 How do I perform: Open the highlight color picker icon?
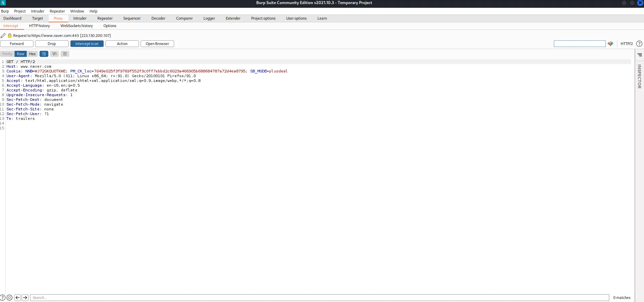click(x=611, y=44)
